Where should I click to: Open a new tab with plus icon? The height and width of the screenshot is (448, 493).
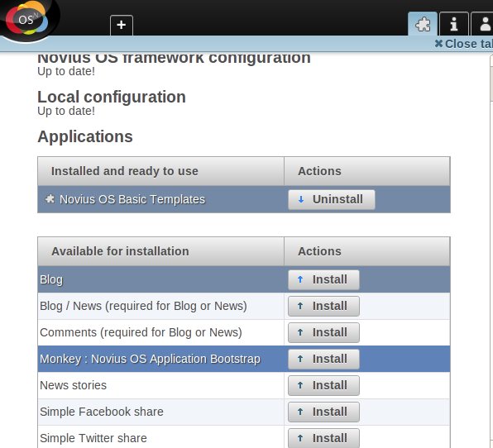[x=122, y=25]
